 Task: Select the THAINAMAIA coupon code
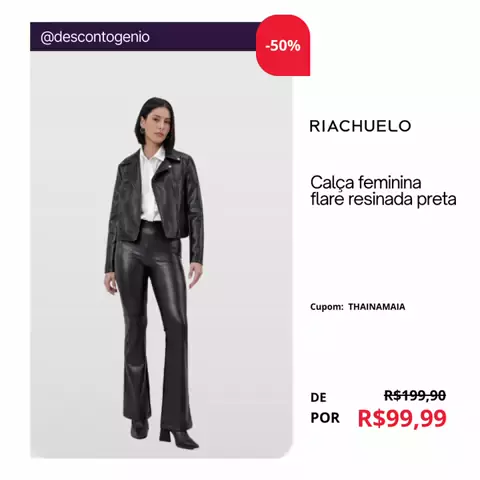pos(377,307)
